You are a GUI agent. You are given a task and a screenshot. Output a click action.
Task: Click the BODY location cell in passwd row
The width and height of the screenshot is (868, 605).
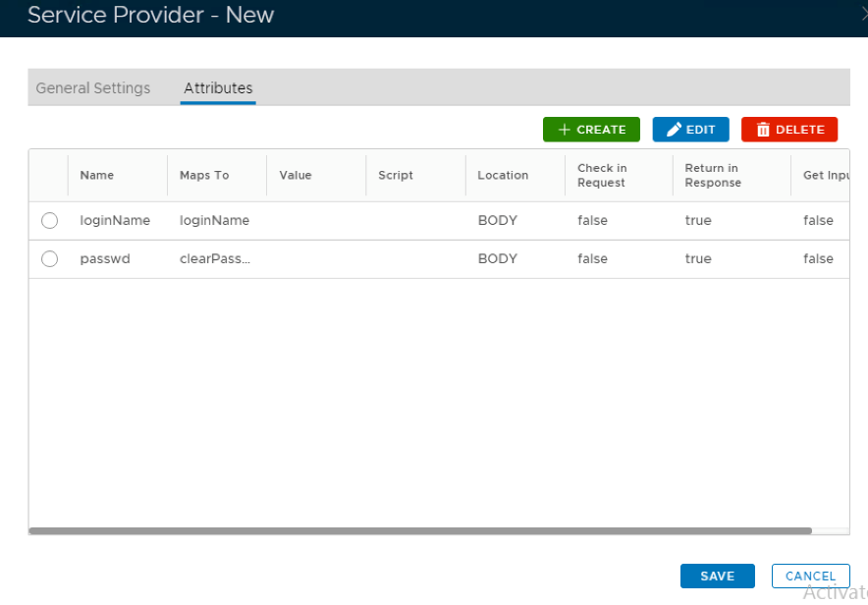coord(497,259)
